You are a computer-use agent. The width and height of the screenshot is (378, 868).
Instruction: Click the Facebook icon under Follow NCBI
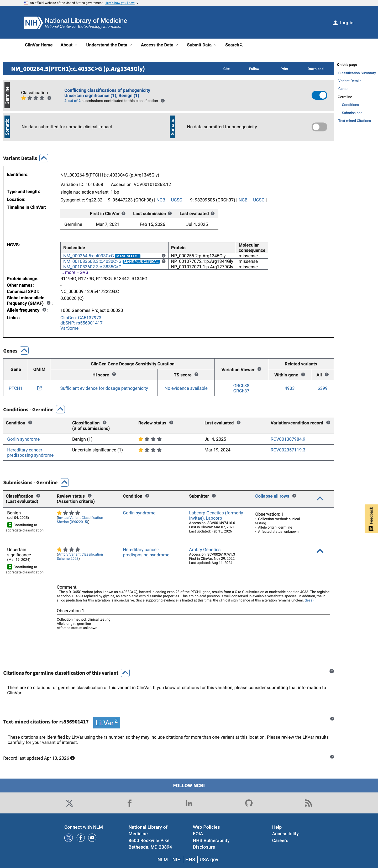(x=129, y=803)
